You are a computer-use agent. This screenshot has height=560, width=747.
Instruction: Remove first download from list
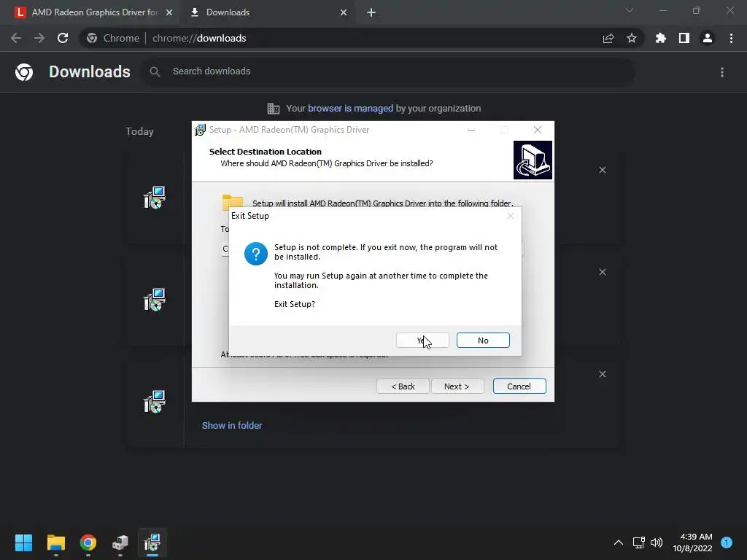(603, 170)
